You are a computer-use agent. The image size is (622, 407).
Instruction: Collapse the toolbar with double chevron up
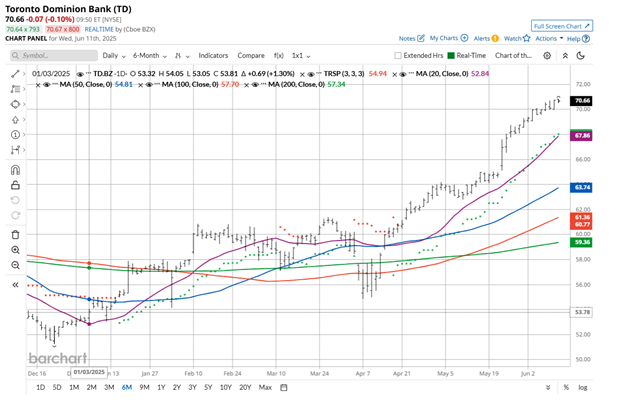(565, 56)
